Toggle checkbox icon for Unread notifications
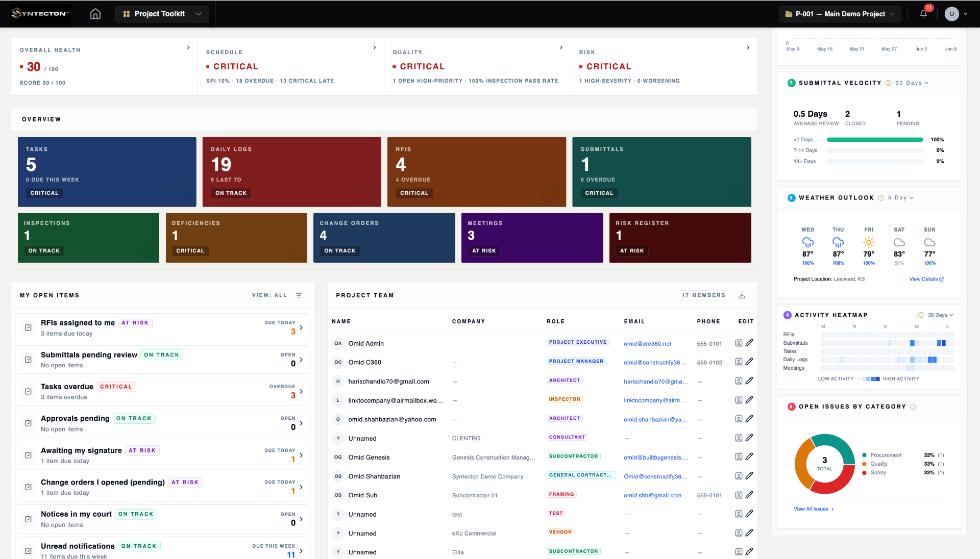The image size is (980, 559). 29,551
